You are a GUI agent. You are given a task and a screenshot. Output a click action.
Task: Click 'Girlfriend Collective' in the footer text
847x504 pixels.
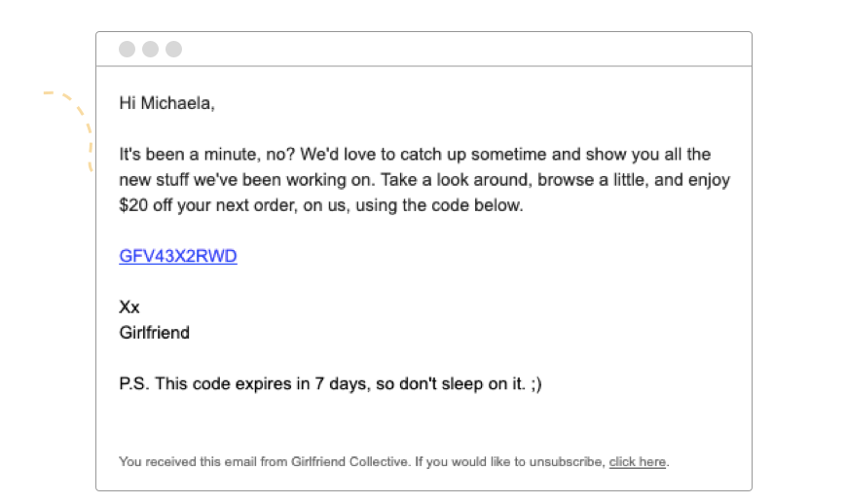click(350, 462)
